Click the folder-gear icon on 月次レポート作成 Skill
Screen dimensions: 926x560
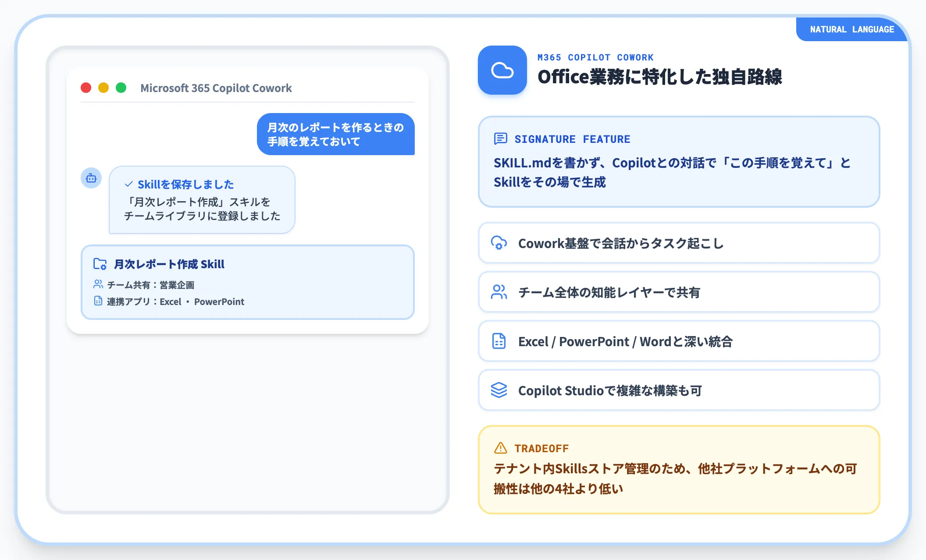(100, 264)
